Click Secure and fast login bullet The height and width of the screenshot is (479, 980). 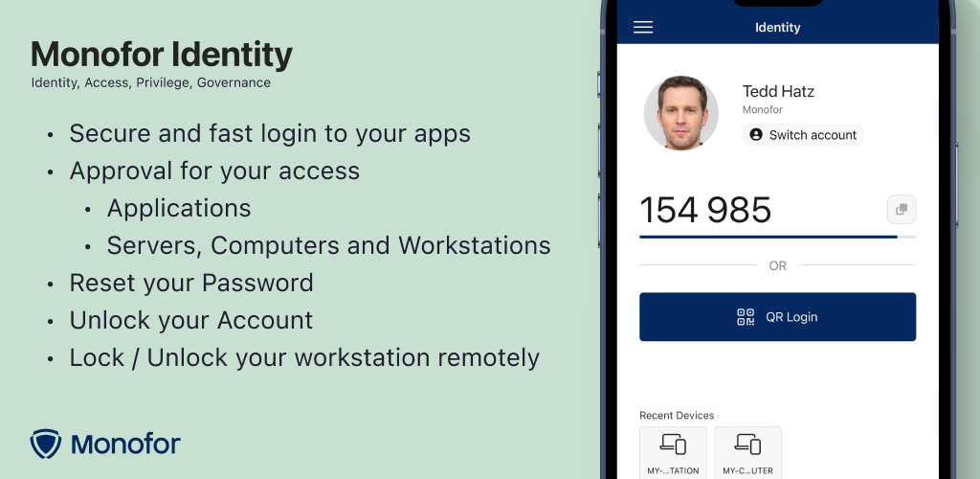click(x=270, y=133)
